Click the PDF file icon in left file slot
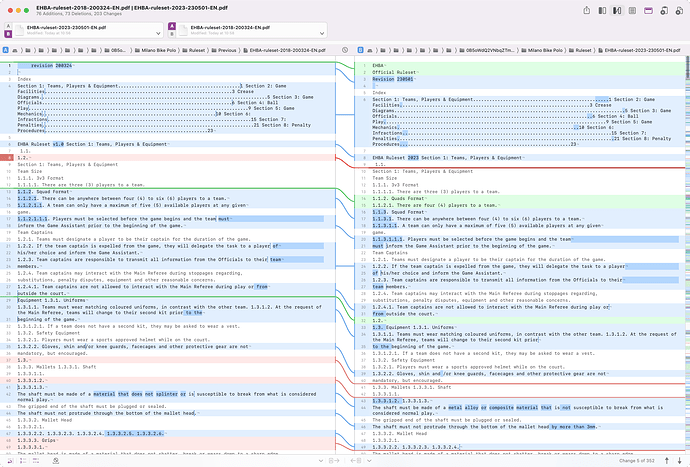 pyautogui.click(x=19, y=30)
